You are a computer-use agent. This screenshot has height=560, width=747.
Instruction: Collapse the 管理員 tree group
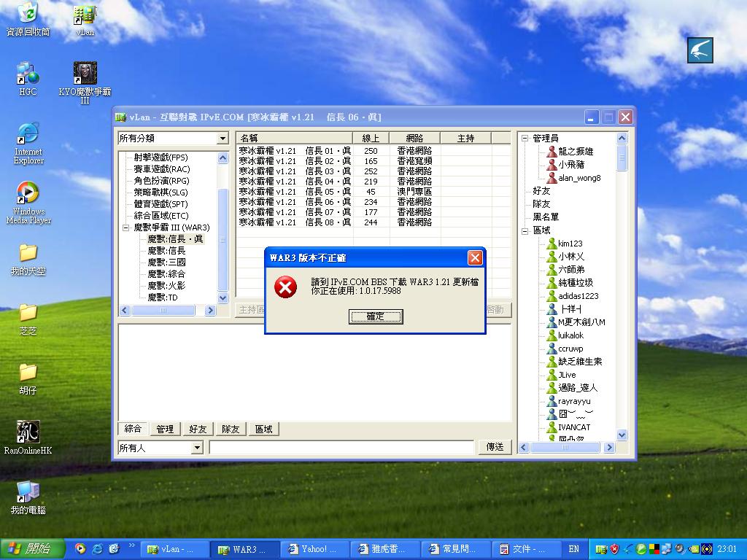tap(525, 139)
